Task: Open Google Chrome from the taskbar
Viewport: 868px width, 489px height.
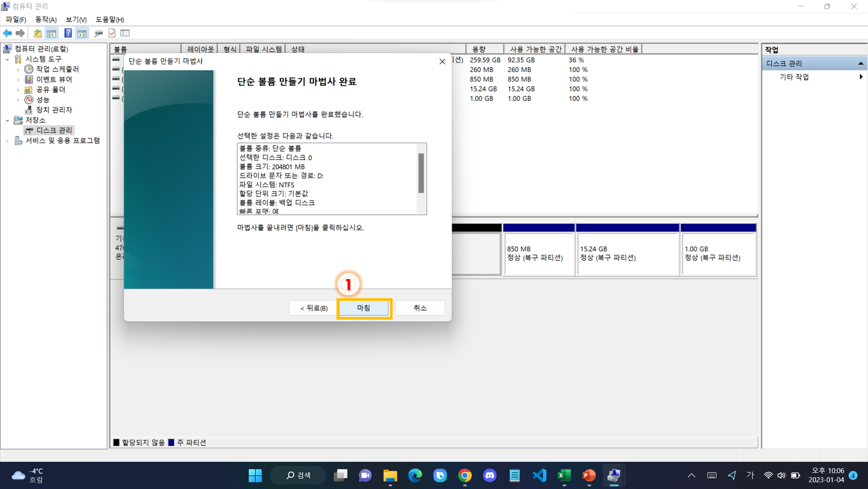Action: [x=465, y=475]
